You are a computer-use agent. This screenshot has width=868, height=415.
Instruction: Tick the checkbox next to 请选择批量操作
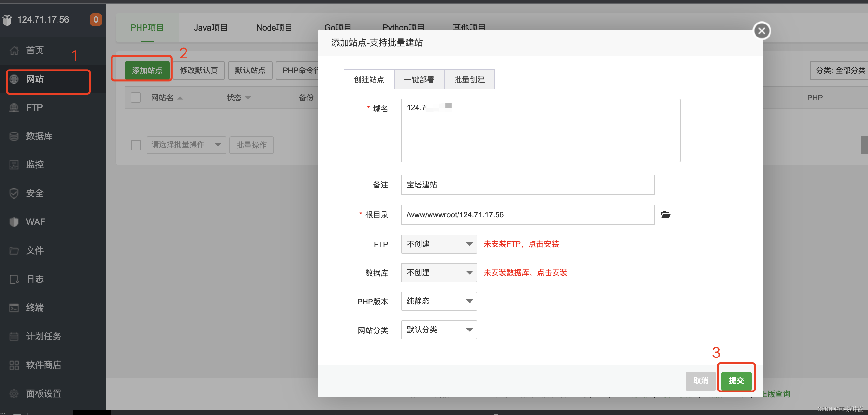click(136, 145)
